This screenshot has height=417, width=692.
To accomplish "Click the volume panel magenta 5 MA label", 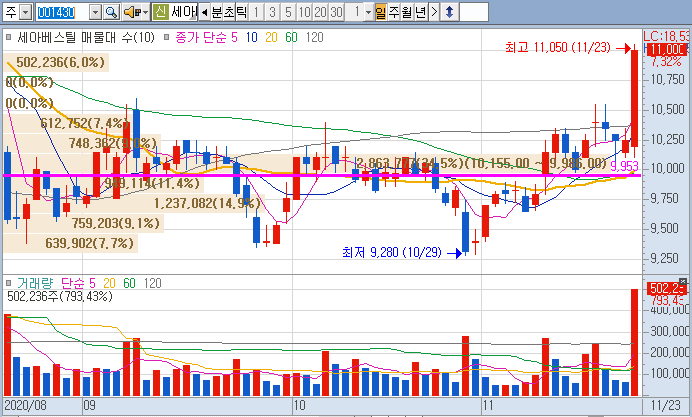I will click(x=92, y=283).
